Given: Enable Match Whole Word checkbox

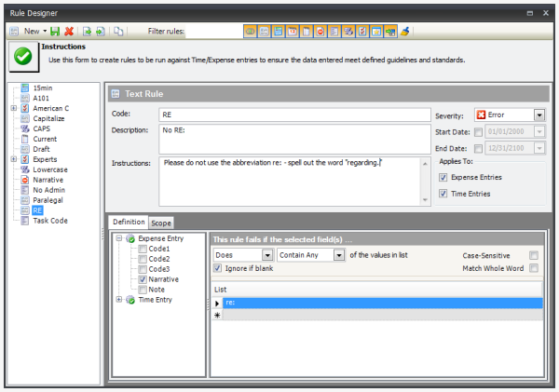Looking at the screenshot, I should (x=534, y=268).
